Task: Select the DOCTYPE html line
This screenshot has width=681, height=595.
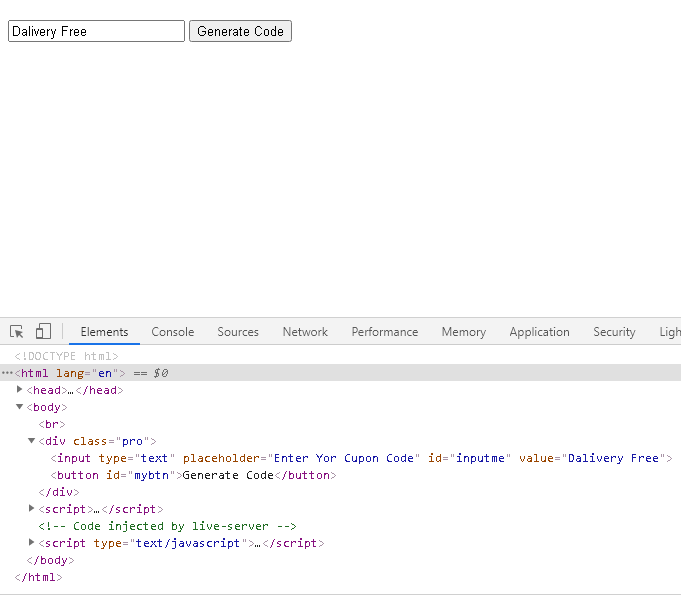Action: pos(66,356)
